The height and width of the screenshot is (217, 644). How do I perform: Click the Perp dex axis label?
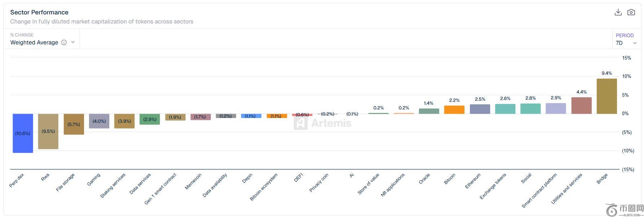(17, 180)
